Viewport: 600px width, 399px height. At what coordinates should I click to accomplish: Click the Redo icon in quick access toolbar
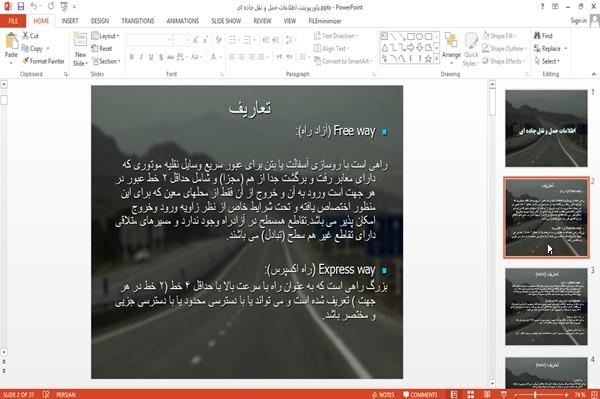pos(51,7)
